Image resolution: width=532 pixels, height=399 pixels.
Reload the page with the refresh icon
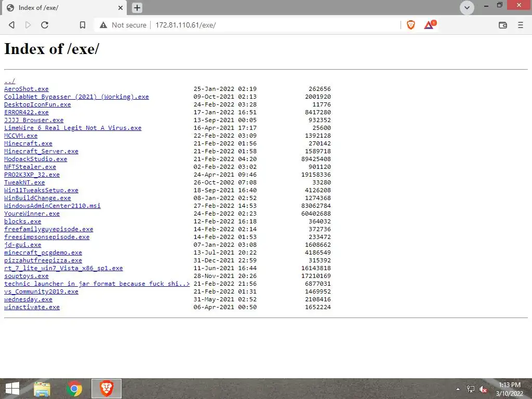(x=45, y=25)
